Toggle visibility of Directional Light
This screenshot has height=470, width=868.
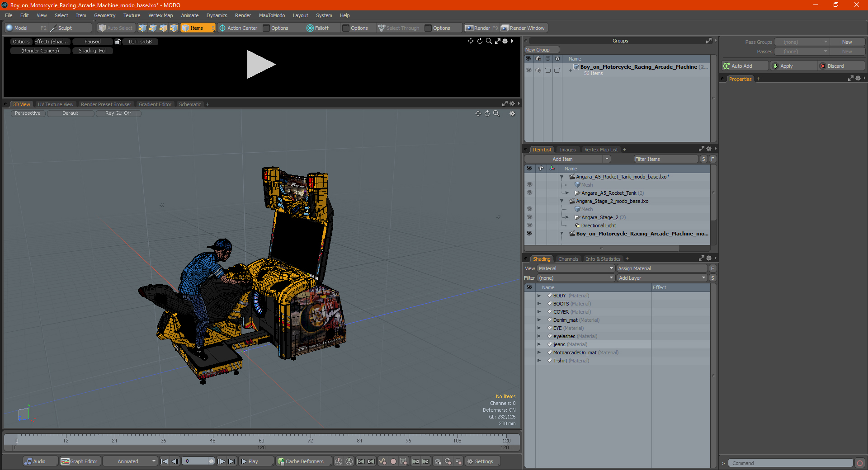click(529, 226)
